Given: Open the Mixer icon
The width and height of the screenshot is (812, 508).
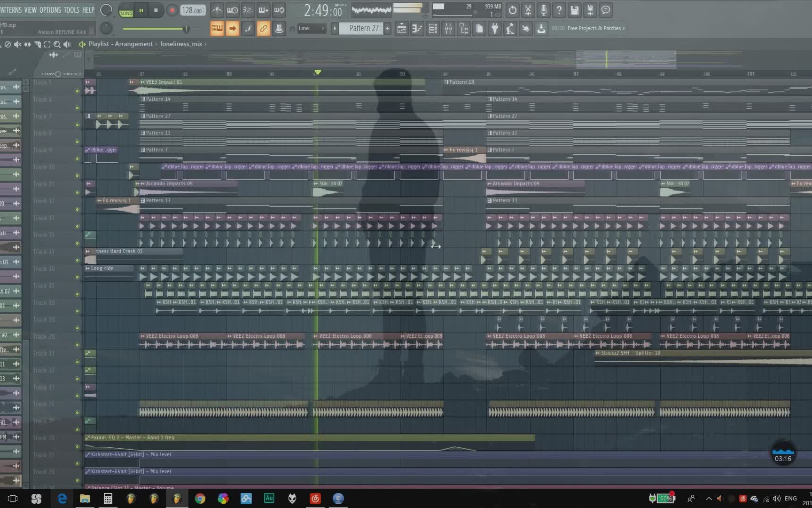Looking at the screenshot, I should pyautogui.click(x=448, y=29).
